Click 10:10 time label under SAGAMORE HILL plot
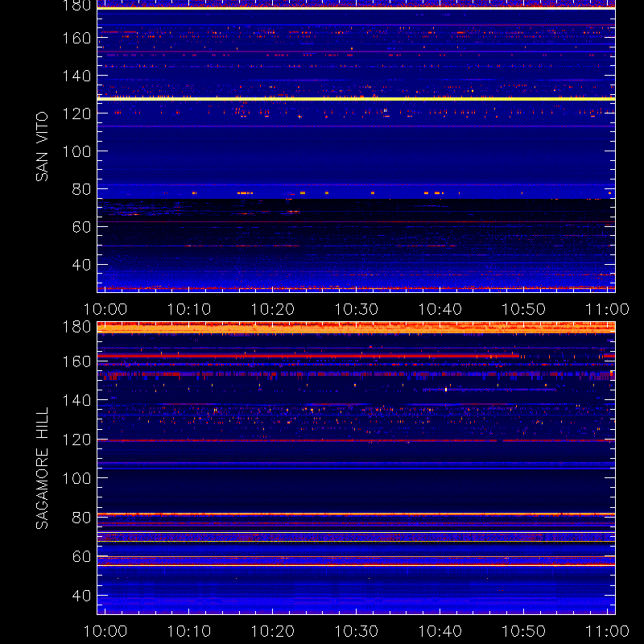 [189, 631]
